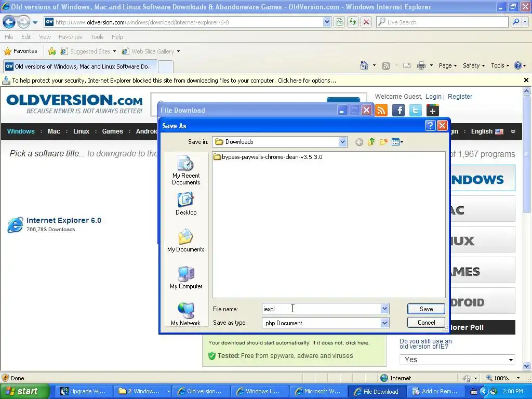Open the Safety dropdown menu
The height and width of the screenshot is (399, 532).
[x=474, y=65]
